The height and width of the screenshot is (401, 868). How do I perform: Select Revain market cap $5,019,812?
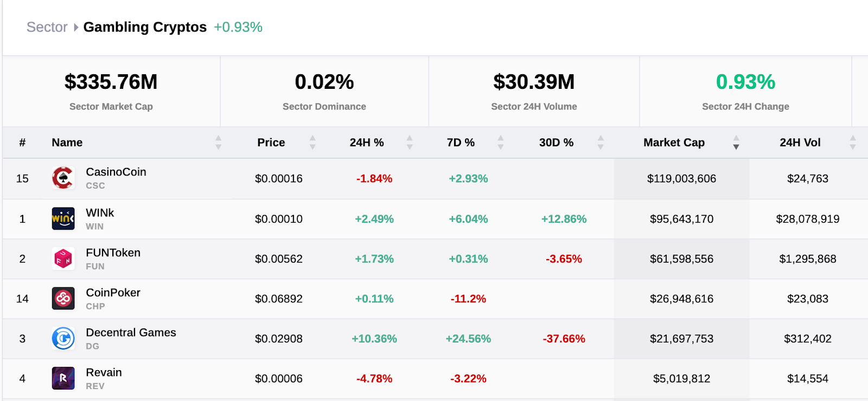681,378
